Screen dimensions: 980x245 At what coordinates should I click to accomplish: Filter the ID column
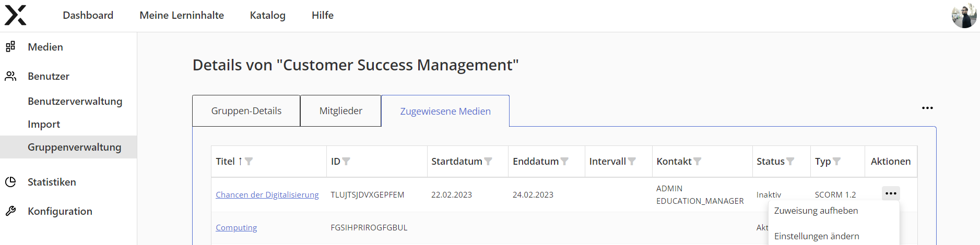tap(346, 162)
